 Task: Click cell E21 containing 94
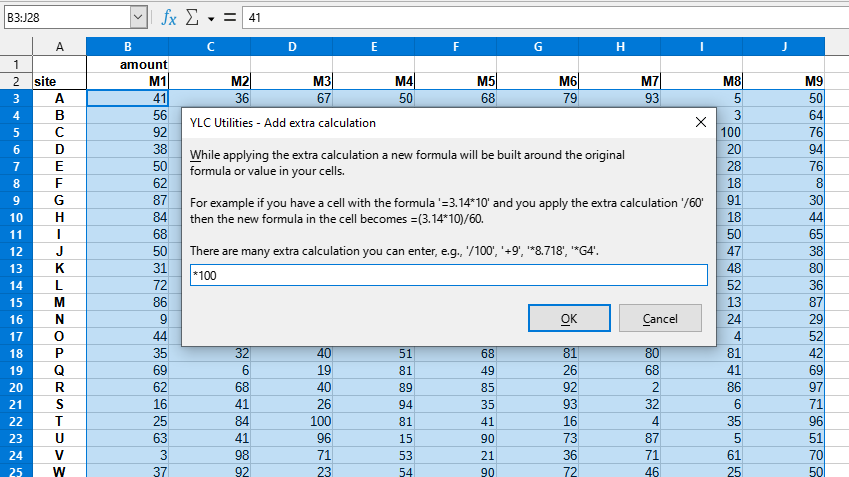374,404
